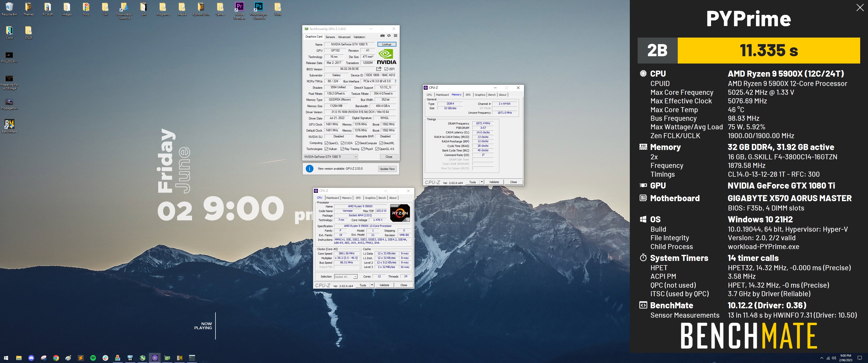The width and height of the screenshot is (868, 363).
Task: Open Bench tab in CPU-Z processor window
Action: click(x=382, y=198)
